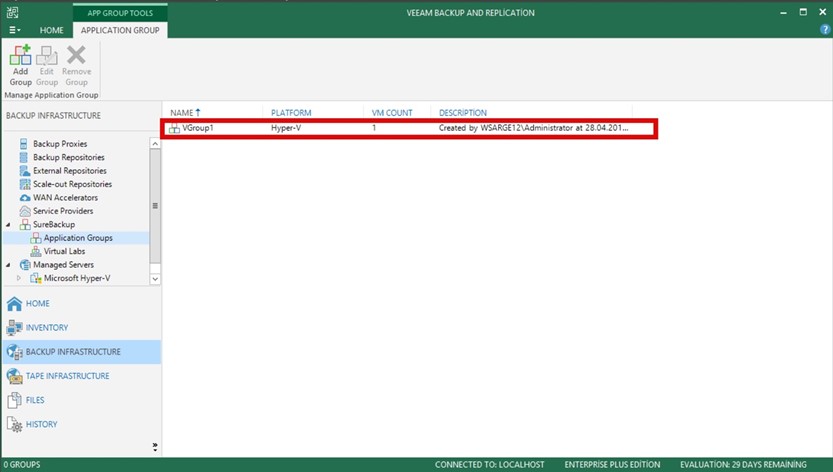Open Scale-out Repositories node
The width and height of the screenshot is (833, 472).
(72, 184)
